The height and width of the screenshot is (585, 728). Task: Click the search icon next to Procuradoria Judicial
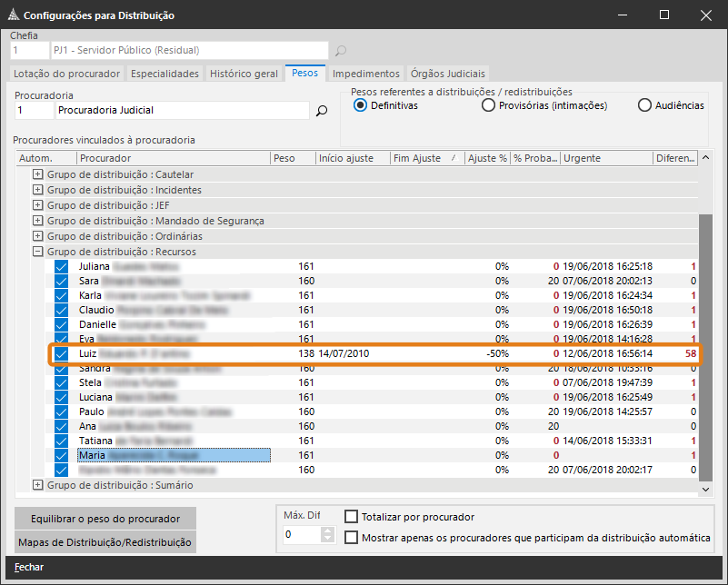pyautogui.click(x=321, y=111)
